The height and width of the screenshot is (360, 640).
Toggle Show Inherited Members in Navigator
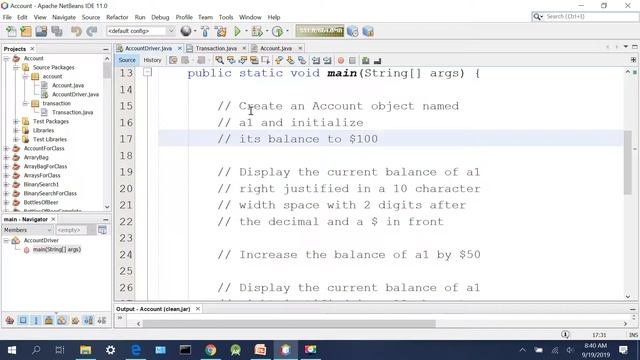point(10,320)
